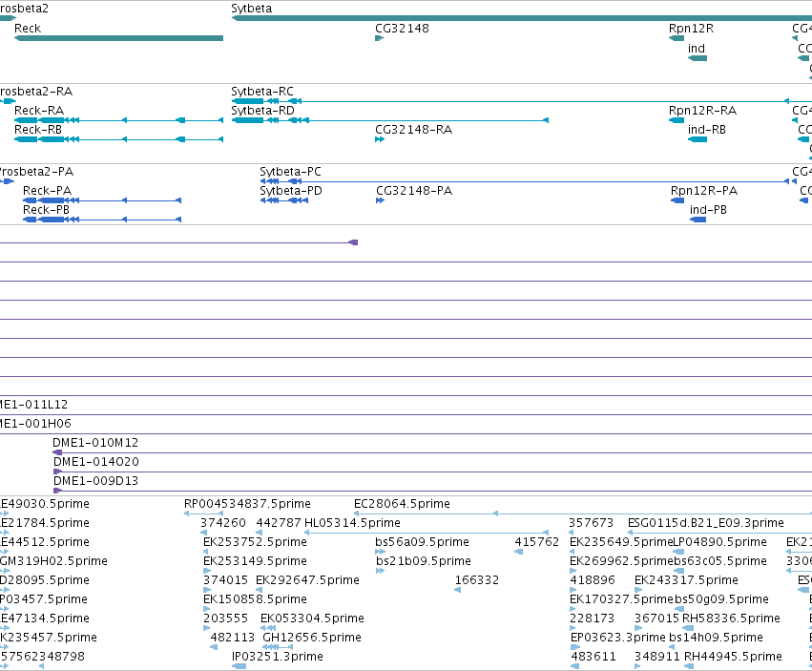Select the IP03251.3prime EST label

pyautogui.click(x=277, y=657)
